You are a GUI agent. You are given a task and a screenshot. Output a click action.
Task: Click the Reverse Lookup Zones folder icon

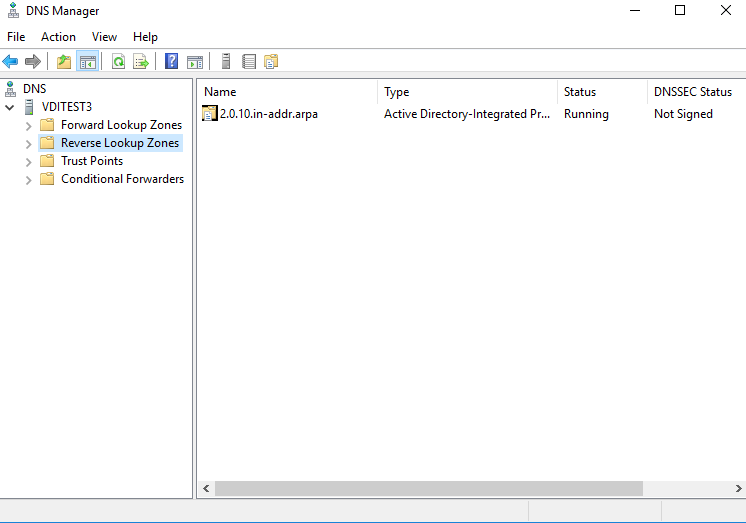(x=47, y=143)
